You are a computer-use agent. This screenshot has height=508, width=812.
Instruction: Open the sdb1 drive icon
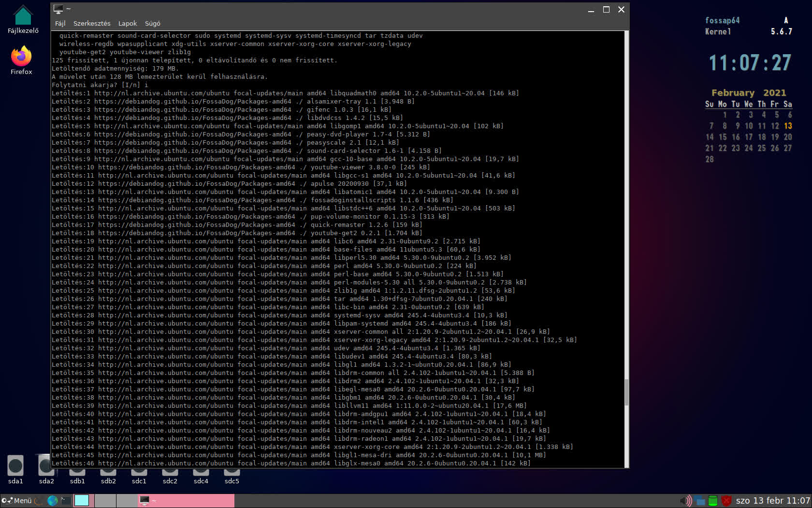click(77, 477)
